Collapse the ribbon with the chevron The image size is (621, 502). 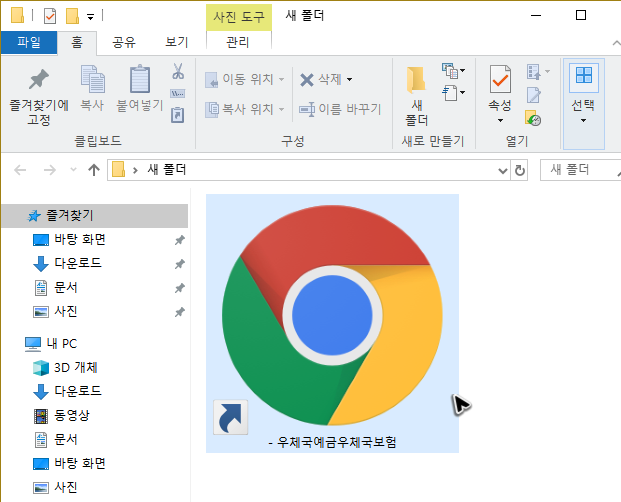click(616, 43)
